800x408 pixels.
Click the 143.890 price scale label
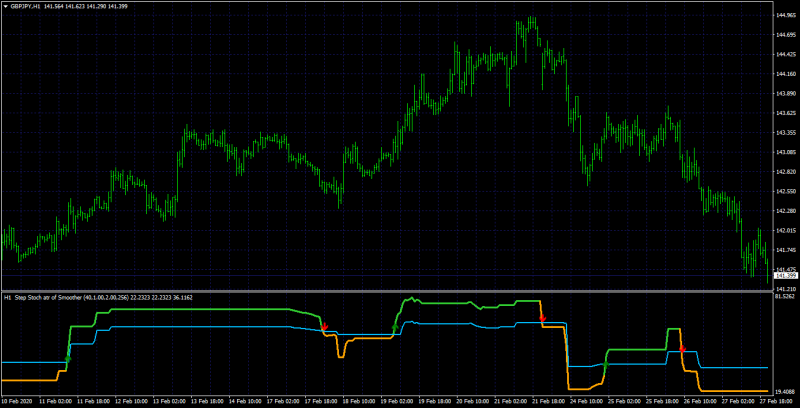tap(786, 94)
